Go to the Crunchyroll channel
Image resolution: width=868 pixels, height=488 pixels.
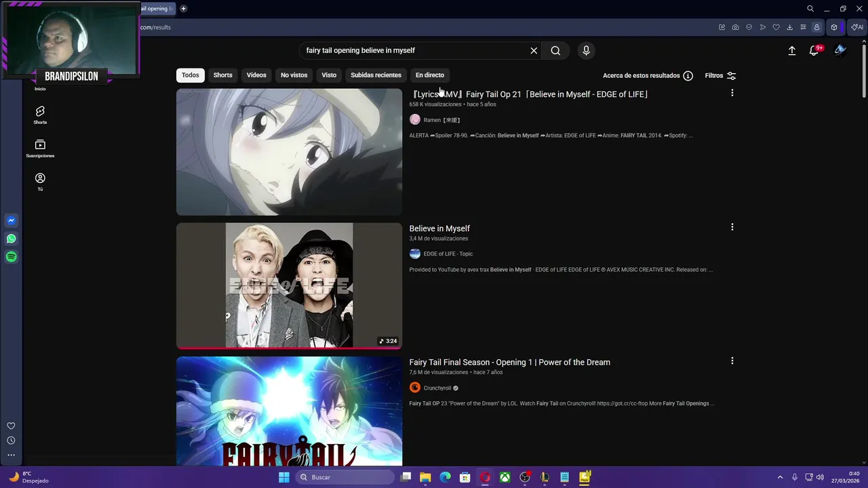tap(437, 388)
